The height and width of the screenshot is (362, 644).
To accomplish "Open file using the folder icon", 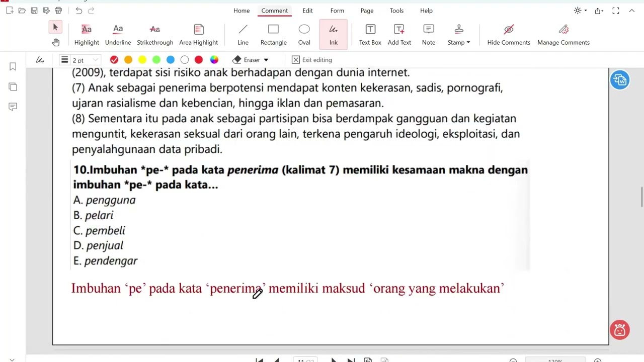I will [x=22, y=11].
